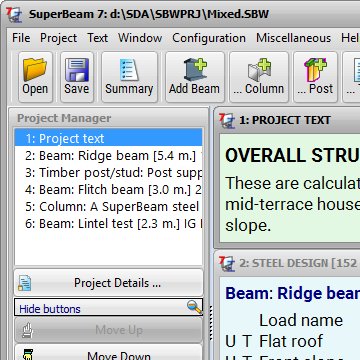This screenshot has width=360, height=360.
Task: Click the 'Beam: Ridge bear' heading
Action: [x=292, y=293]
